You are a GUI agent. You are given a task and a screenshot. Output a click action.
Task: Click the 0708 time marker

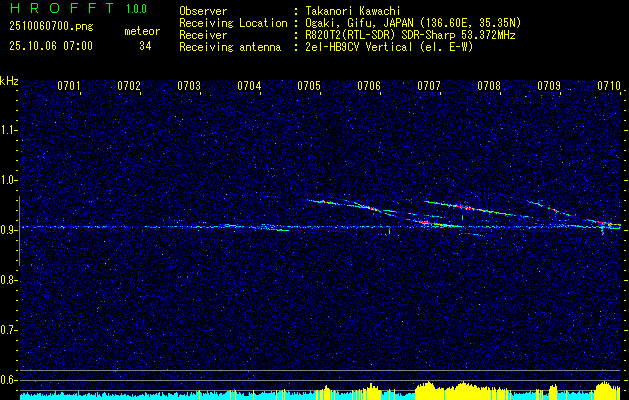pos(489,85)
